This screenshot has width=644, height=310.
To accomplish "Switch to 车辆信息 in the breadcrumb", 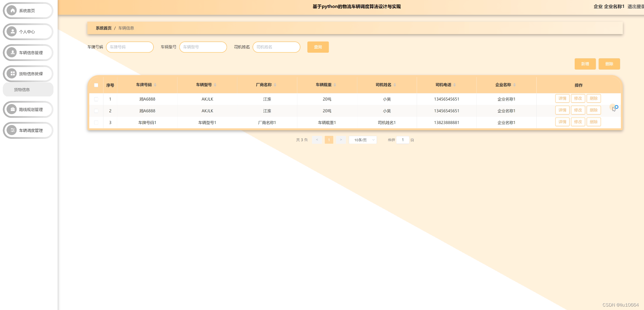I will click(x=126, y=28).
